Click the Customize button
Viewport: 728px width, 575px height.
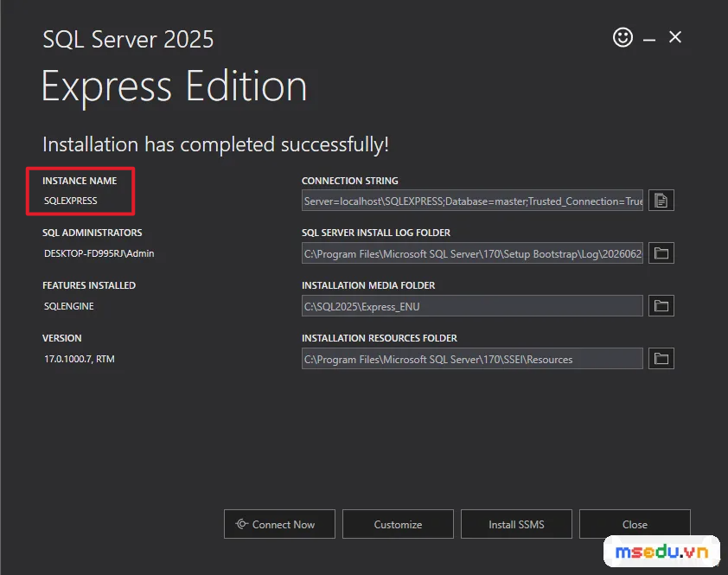[398, 524]
